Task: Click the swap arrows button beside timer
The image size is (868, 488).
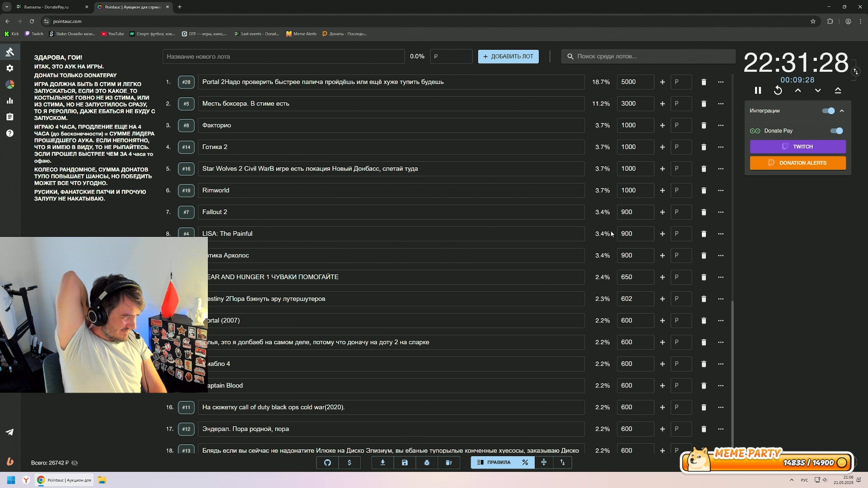Action: [856, 71]
